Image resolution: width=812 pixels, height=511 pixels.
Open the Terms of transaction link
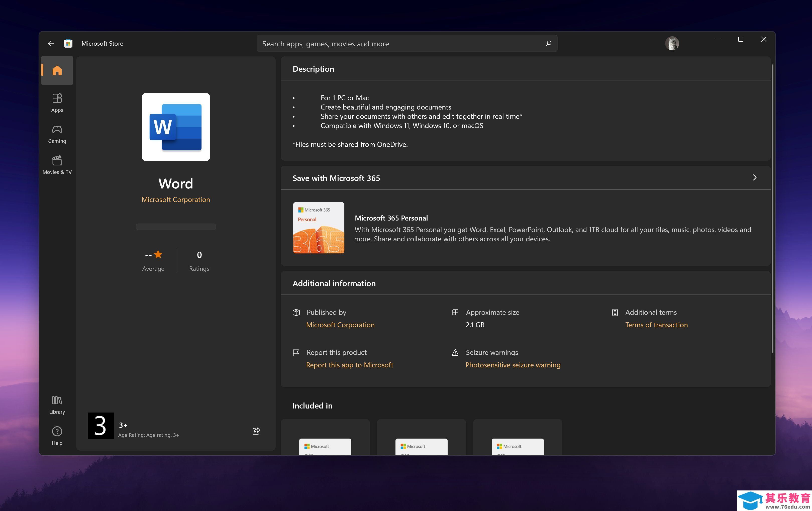tap(656, 325)
